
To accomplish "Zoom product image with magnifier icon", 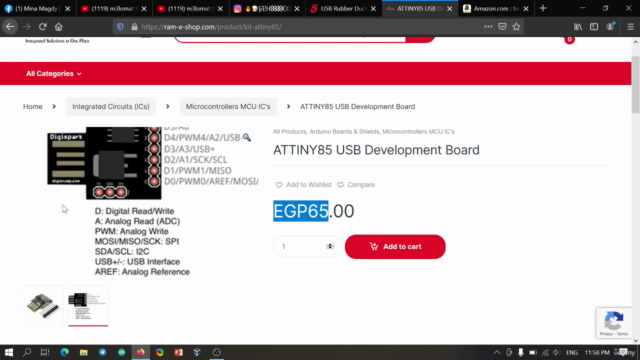I will (247, 138).
